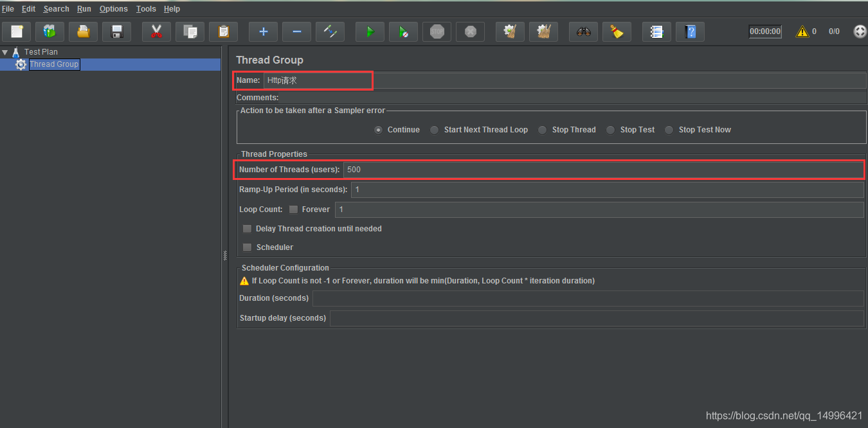
Task: Select Thread Group in the tree
Action: (x=54, y=64)
